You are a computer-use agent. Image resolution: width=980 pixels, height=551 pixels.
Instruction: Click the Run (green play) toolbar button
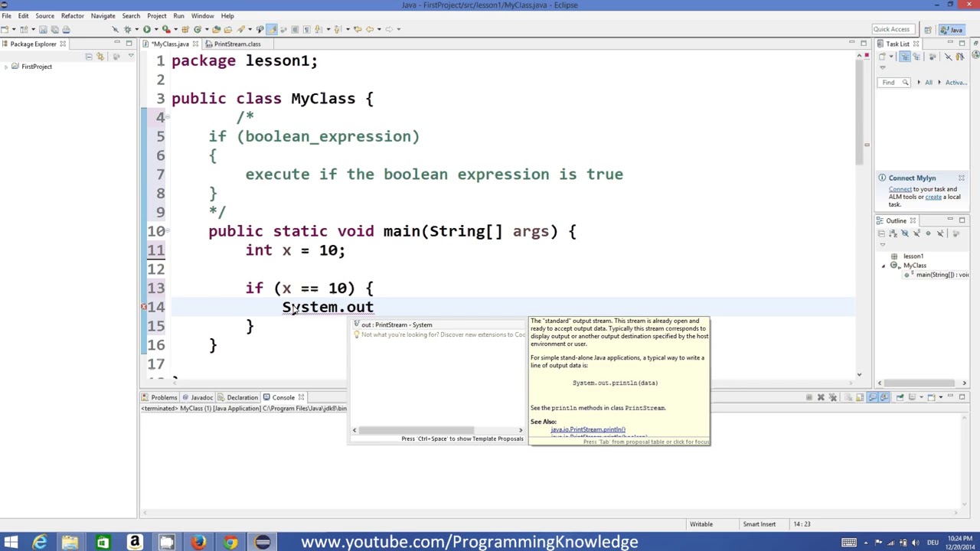click(146, 29)
